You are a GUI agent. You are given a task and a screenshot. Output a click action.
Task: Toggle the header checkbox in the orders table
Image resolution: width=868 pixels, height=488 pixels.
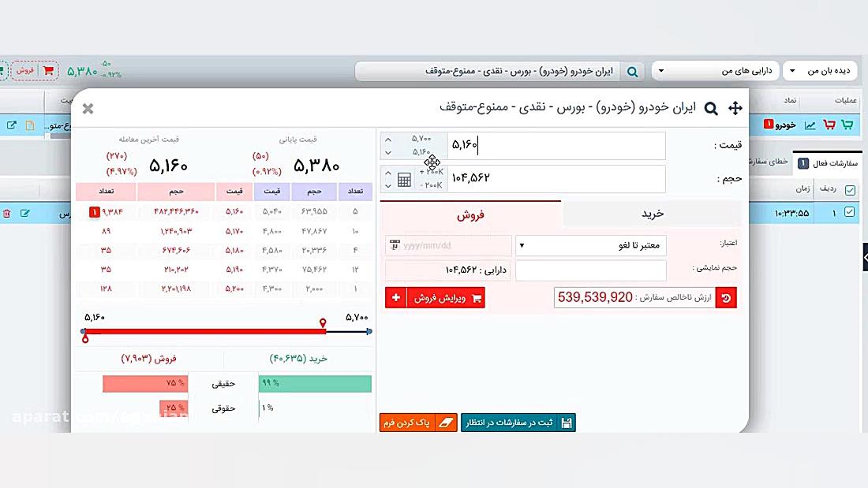pos(851,190)
